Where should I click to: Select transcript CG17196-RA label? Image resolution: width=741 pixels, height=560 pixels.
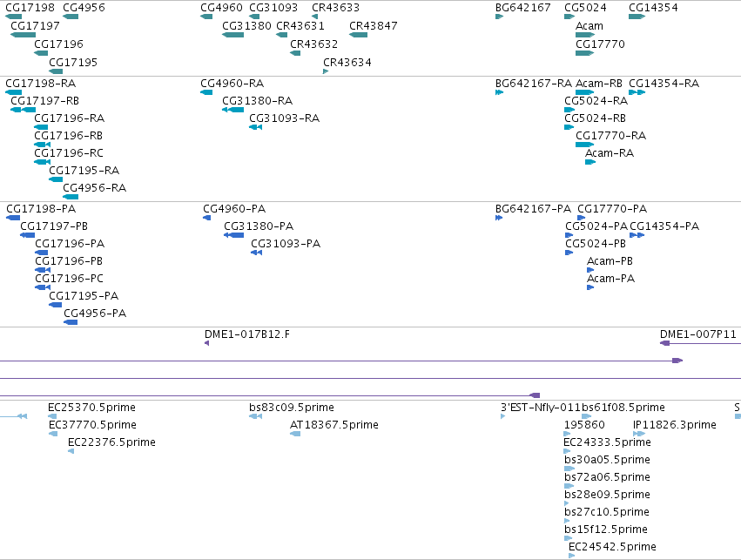click(70, 118)
